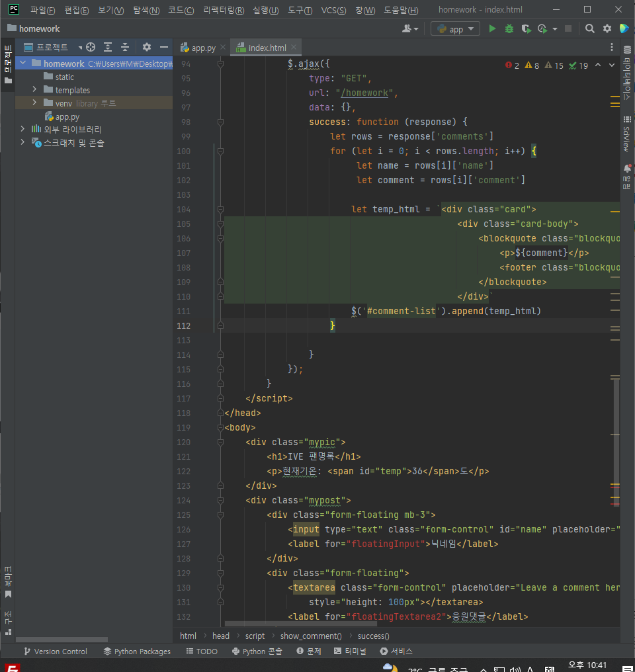Switch to the index.html tab
The width and height of the screenshot is (635, 672).
(267, 48)
